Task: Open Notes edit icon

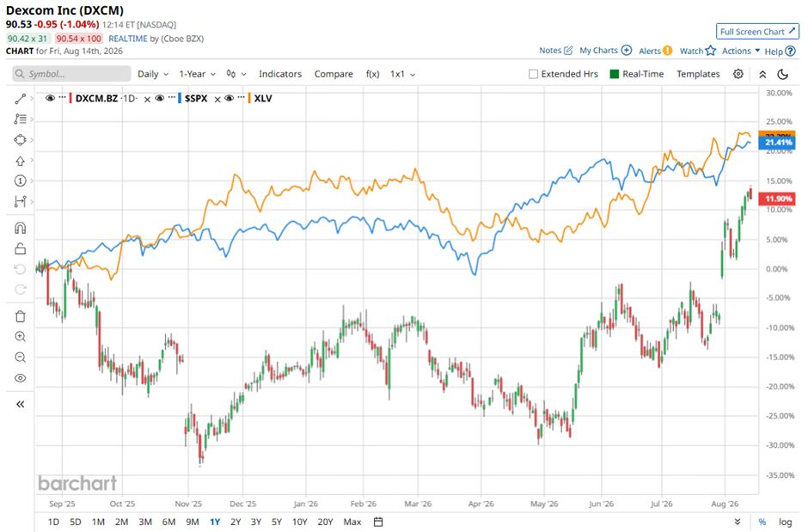Action: pyautogui.click(x=568, y=50)
